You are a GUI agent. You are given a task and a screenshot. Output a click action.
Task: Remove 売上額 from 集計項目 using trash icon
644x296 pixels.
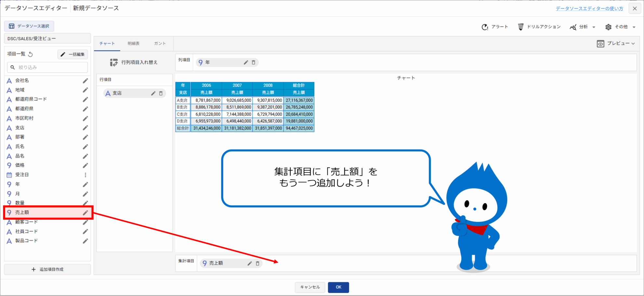pos(258,264)
